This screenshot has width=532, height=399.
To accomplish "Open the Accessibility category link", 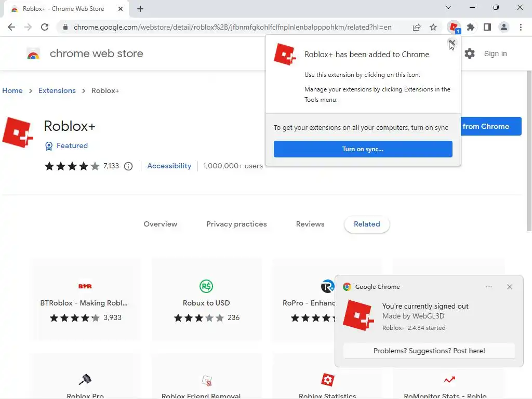I will [169, 166].
